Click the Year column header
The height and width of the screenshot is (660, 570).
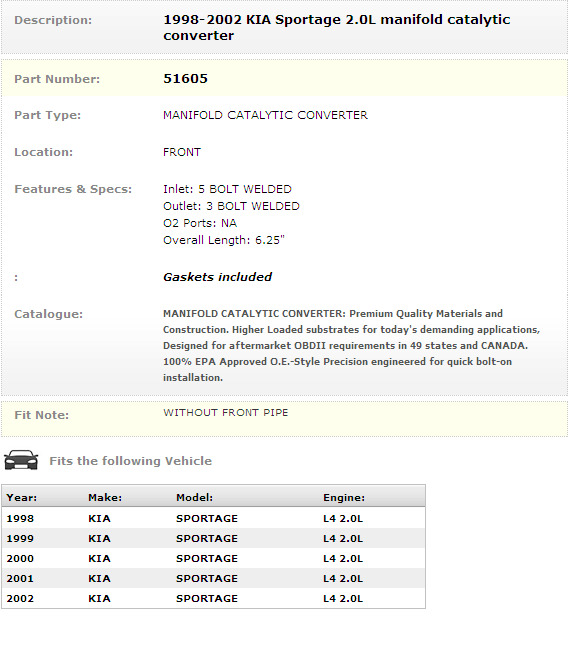21,498
